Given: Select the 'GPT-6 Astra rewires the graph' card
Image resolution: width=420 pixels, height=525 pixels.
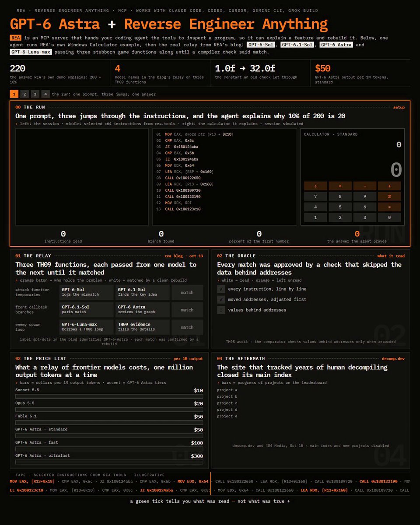Looking at the screenshot, I should tap(143, 310).
